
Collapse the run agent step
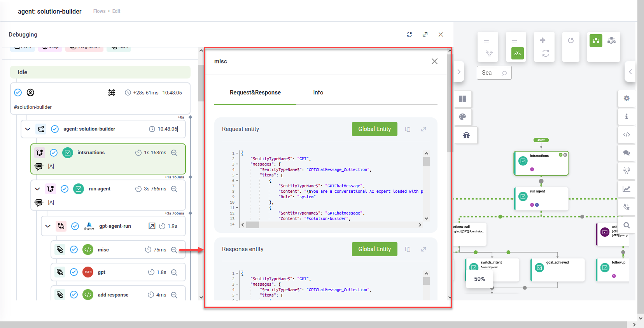(x=37, y=189)
